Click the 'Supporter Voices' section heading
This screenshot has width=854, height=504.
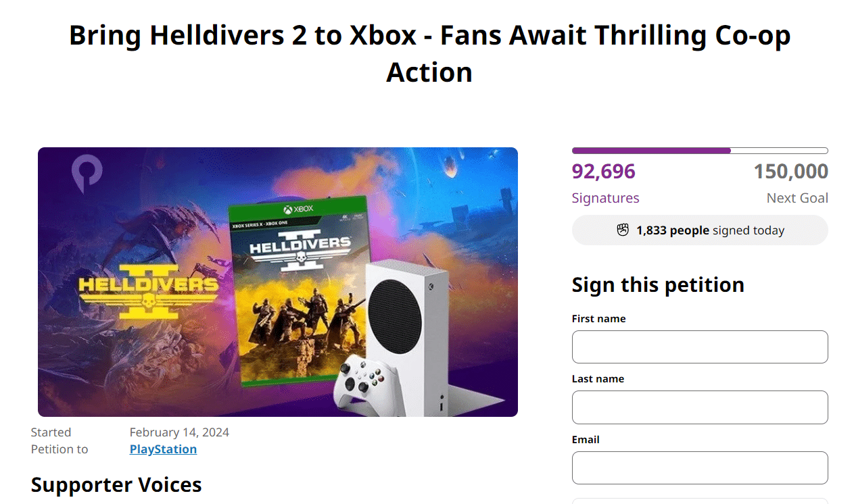pos(116,484)
